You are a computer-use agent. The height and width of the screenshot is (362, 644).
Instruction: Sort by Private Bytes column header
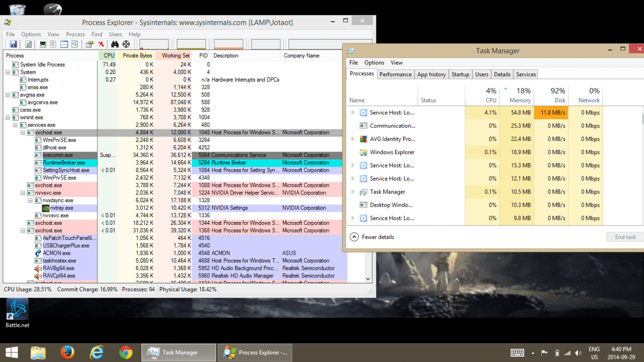click(136, 56)
